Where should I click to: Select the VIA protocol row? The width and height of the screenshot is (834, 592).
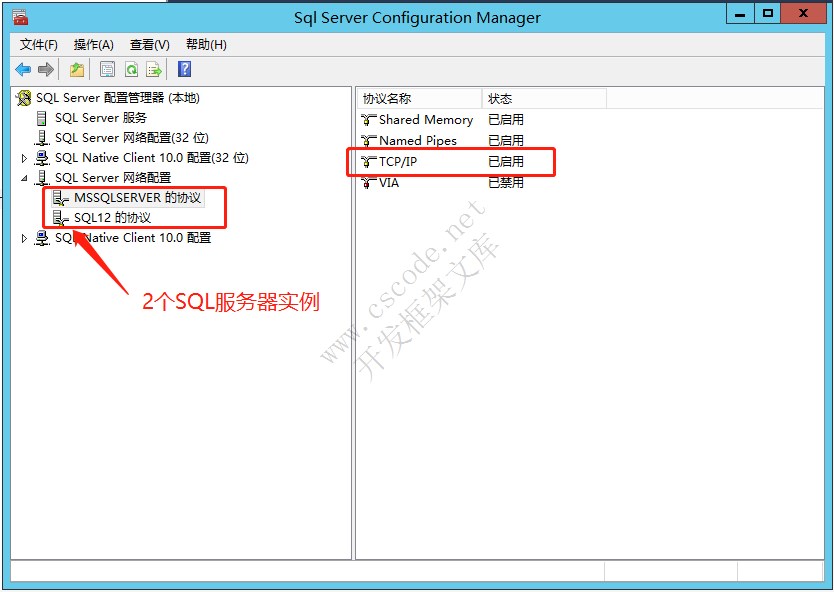click(x=443, y=182)
